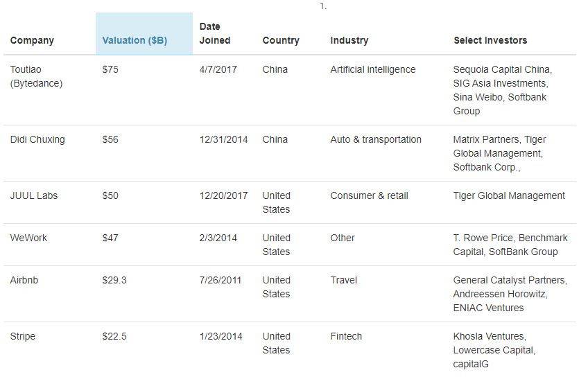Click the Fintech industry cell
The height and width of the screenshot is (377, 588).
click(346, 337)
